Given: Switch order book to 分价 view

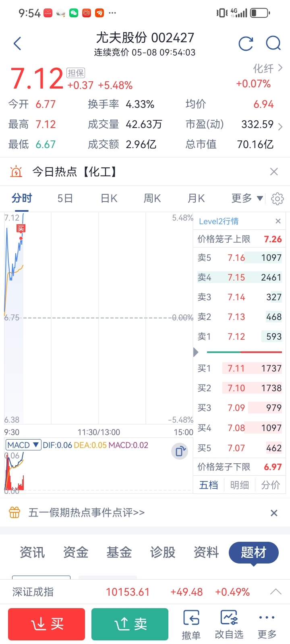Looking at the screenshot, I should point(270,485).
